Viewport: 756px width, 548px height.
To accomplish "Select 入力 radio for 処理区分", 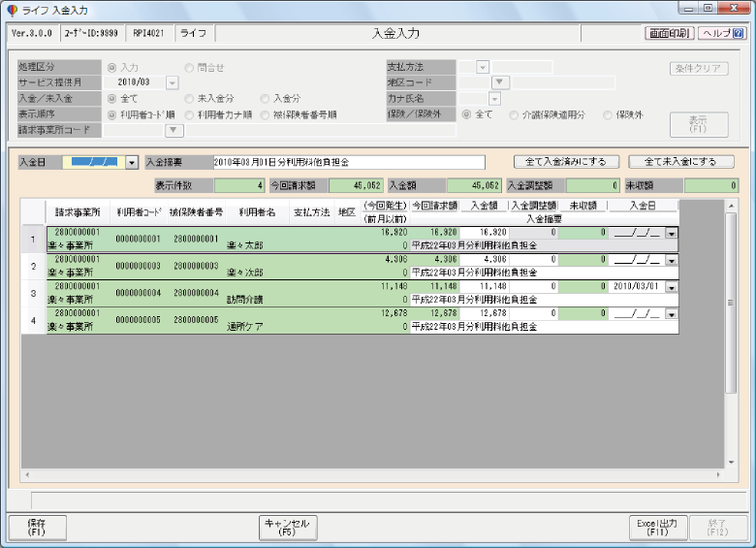I will tap(111, 68).
